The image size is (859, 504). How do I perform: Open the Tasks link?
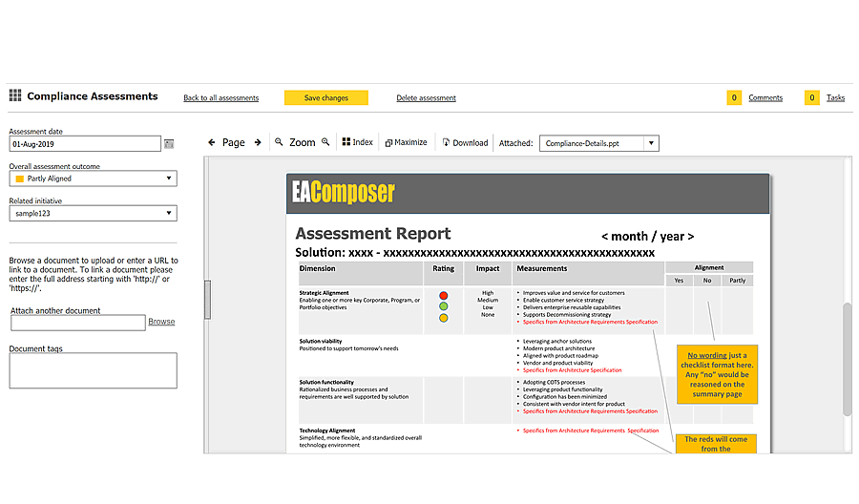(x=835, y=98)
